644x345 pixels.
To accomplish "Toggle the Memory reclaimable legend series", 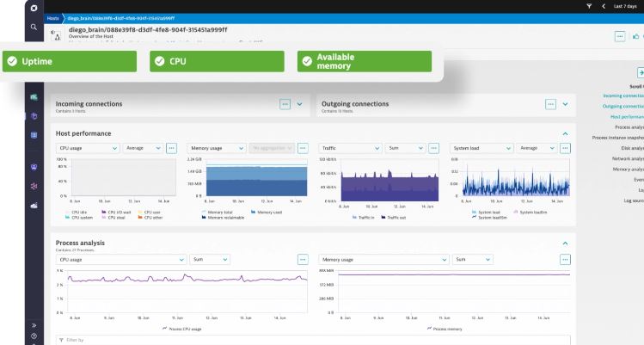I will point(223,218).
